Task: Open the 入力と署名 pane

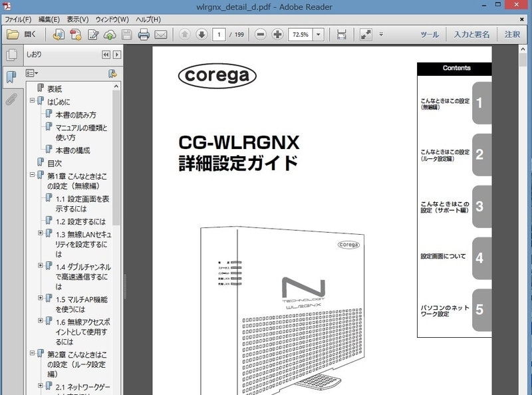Action: point(471,35)
